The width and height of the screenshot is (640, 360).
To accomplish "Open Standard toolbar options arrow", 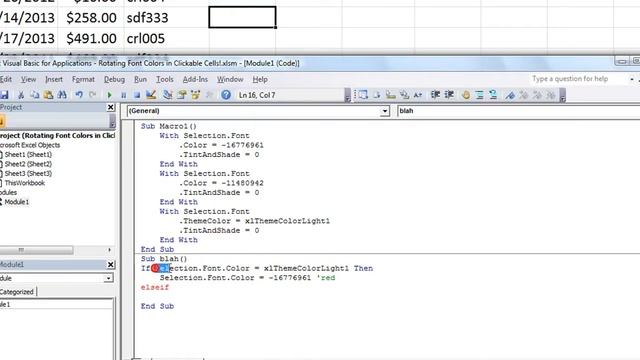I will coord(347,96).
